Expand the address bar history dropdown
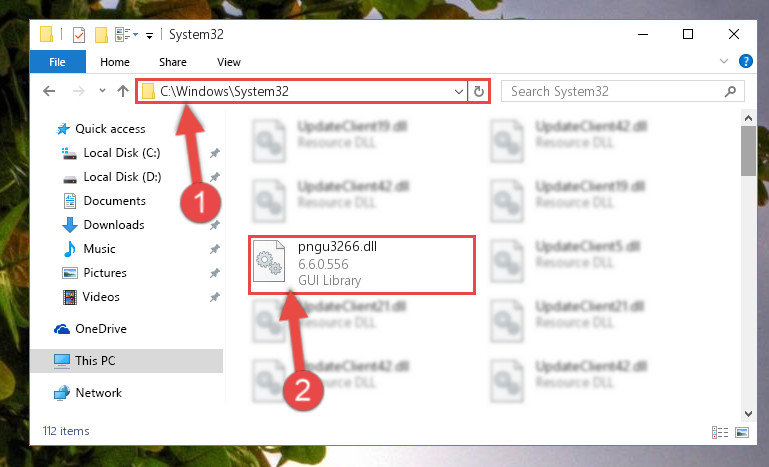The height and width of the screenshot is (467, 769). [459, 91]
